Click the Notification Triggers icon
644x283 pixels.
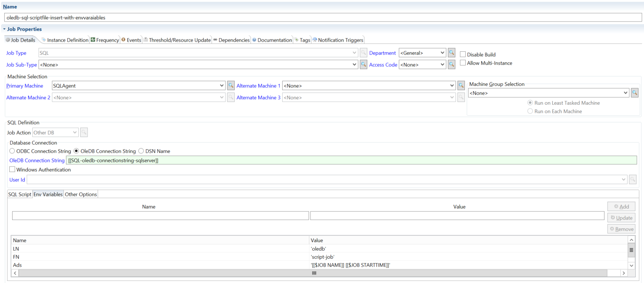click(315, 40)
